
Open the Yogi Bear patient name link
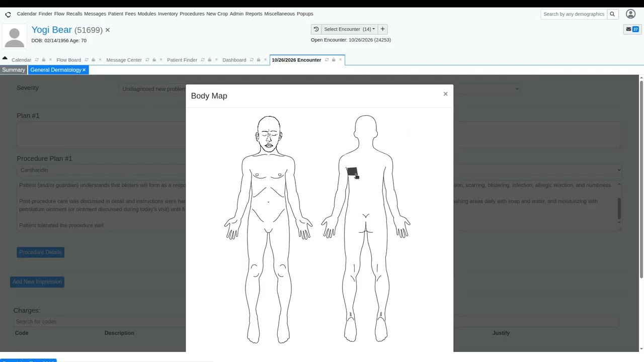point(52,30)
